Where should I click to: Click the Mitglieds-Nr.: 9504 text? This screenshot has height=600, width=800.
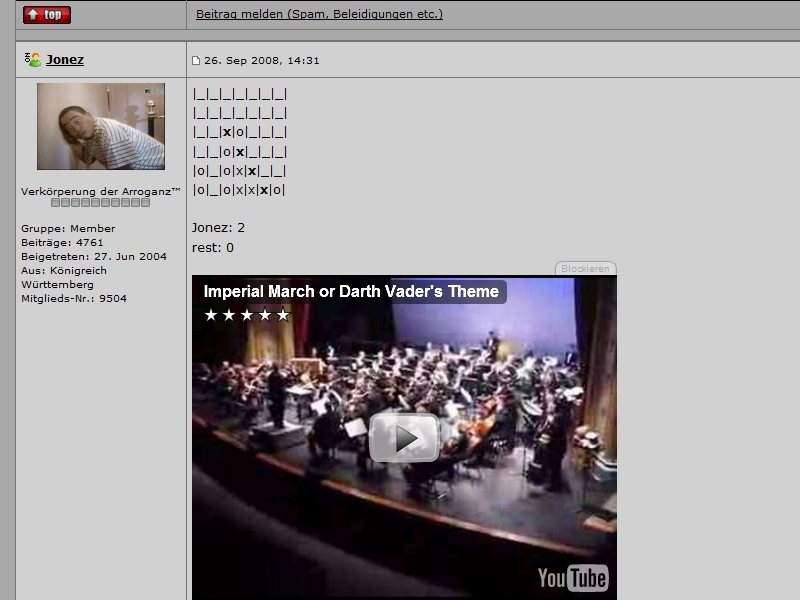click(x=74, y=298)
